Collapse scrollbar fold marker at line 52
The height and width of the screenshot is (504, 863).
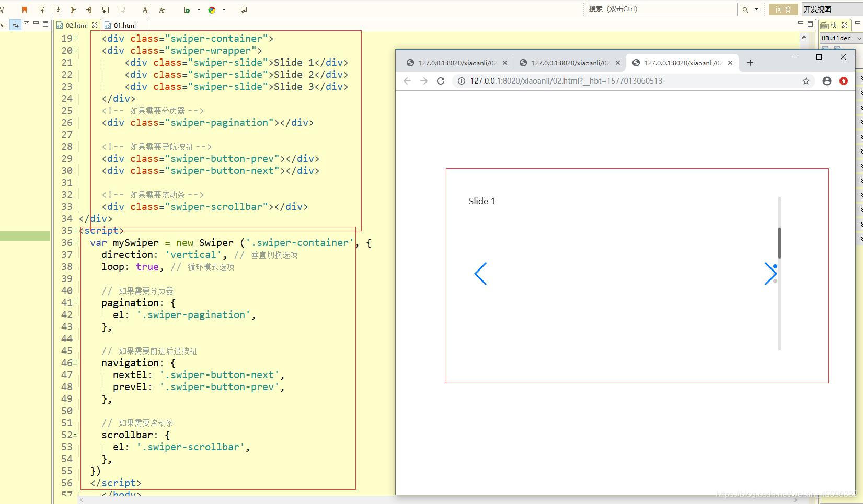pos(75,434)
